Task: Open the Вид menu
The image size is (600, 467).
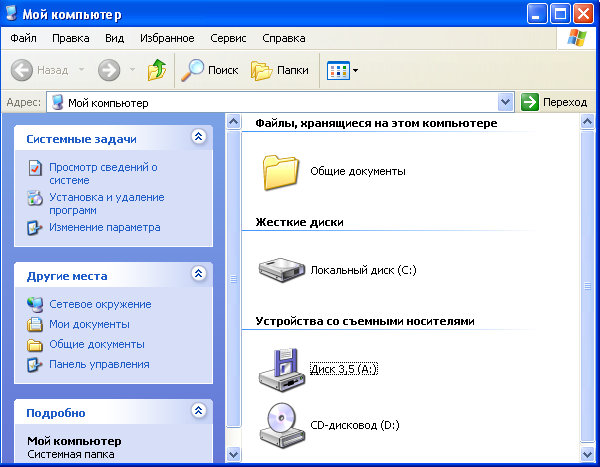Action: [x=114, y=38]
